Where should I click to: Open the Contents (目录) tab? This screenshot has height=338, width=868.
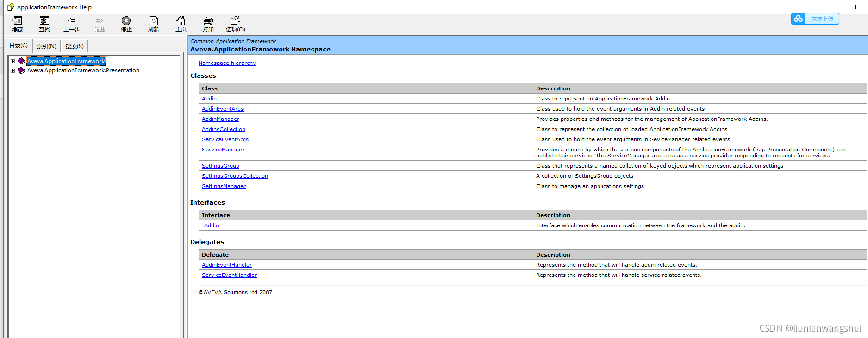point(19,45)
